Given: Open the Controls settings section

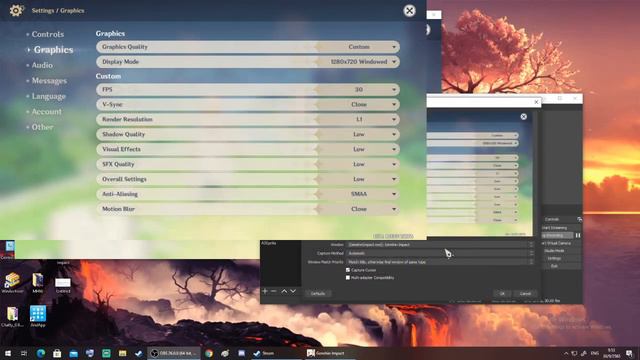Looking at the screenshot, I should click(x=47, y=34).
